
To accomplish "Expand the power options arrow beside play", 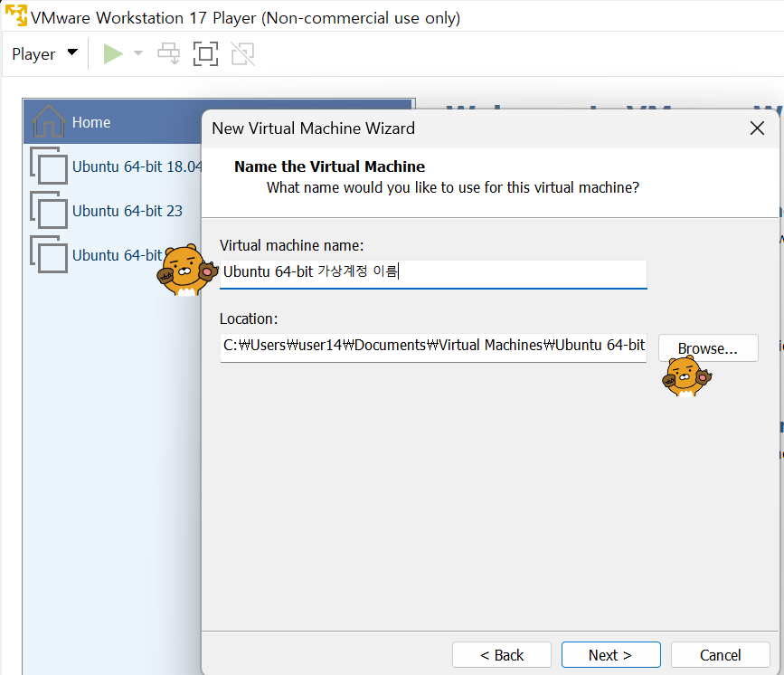I will tap(138, 53).
